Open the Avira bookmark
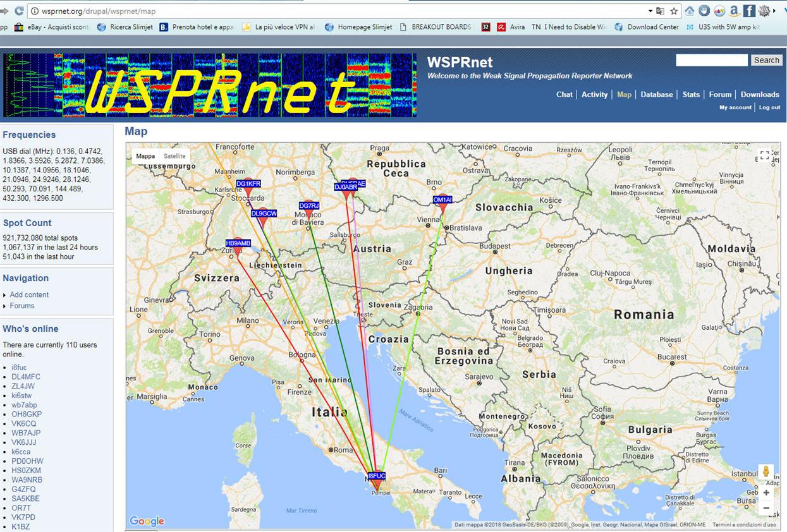The image size is (787, 532). (x=511, y=27)
